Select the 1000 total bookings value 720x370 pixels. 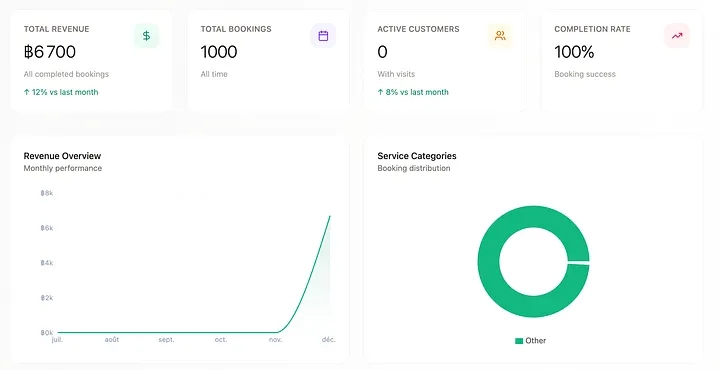[219, 52]
